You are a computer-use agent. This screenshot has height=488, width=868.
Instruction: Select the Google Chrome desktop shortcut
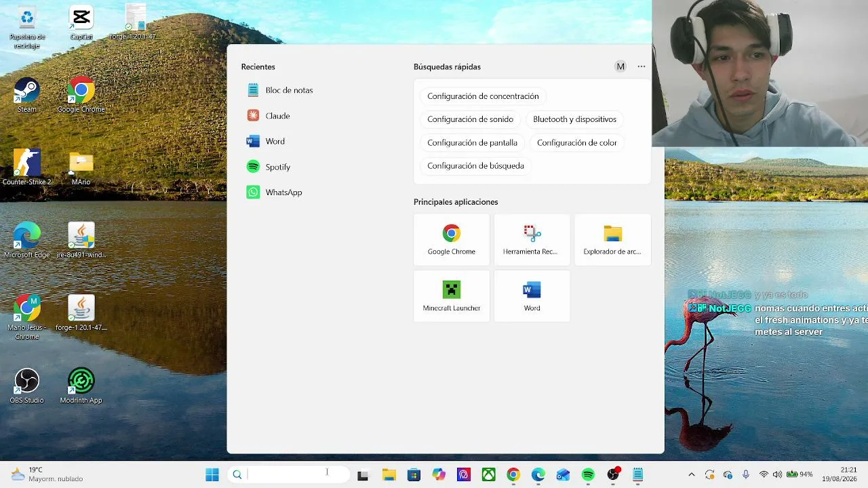pyautogui.click(x=81, y=95)
